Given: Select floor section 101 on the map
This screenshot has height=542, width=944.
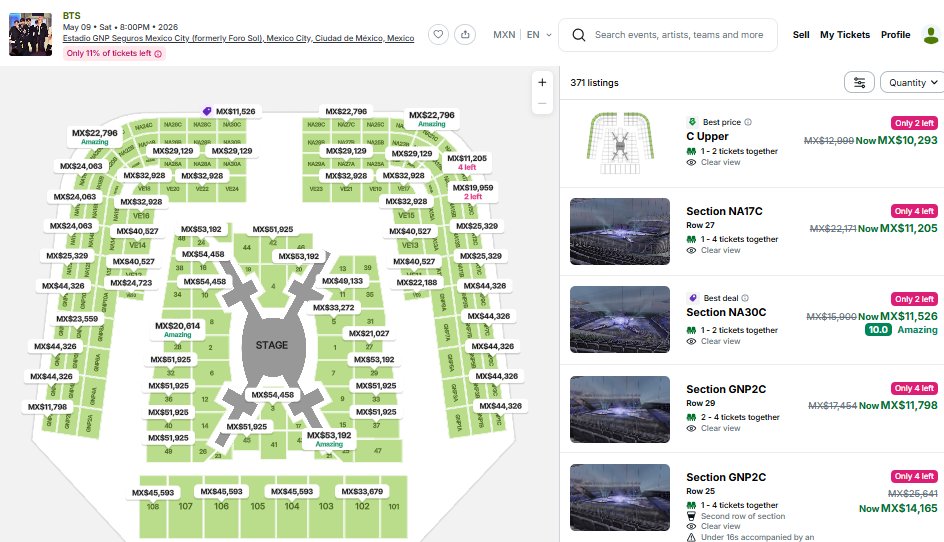Looking at the screenshot, I should (x=394, y=506).
